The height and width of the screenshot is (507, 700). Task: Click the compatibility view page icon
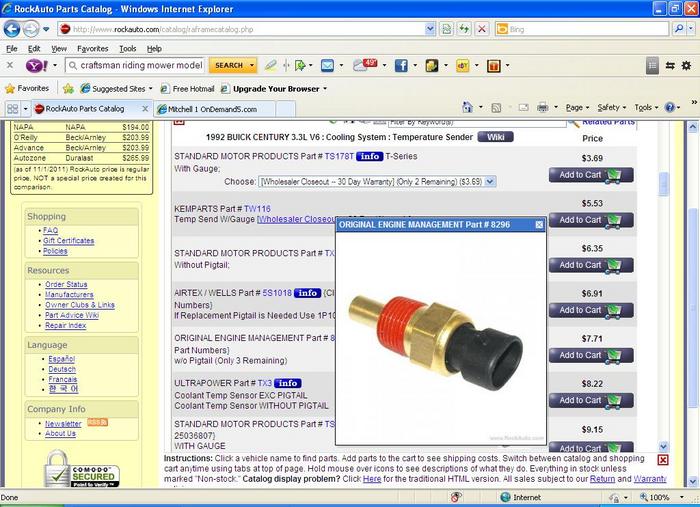click(x=446, y=29)
